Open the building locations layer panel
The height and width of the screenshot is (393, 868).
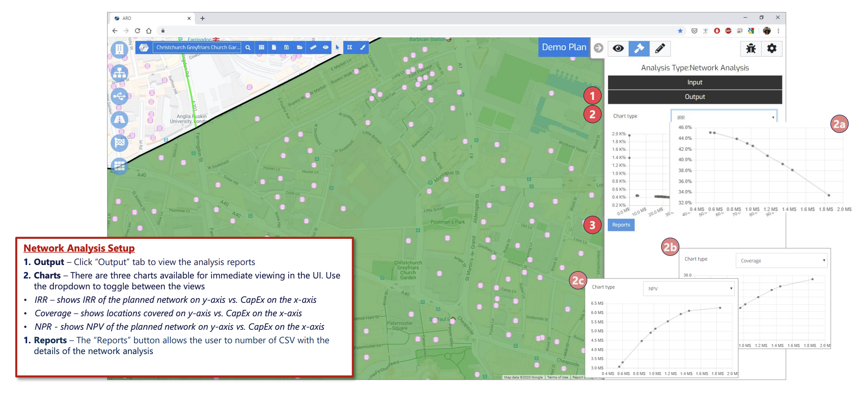click(119, 49)
